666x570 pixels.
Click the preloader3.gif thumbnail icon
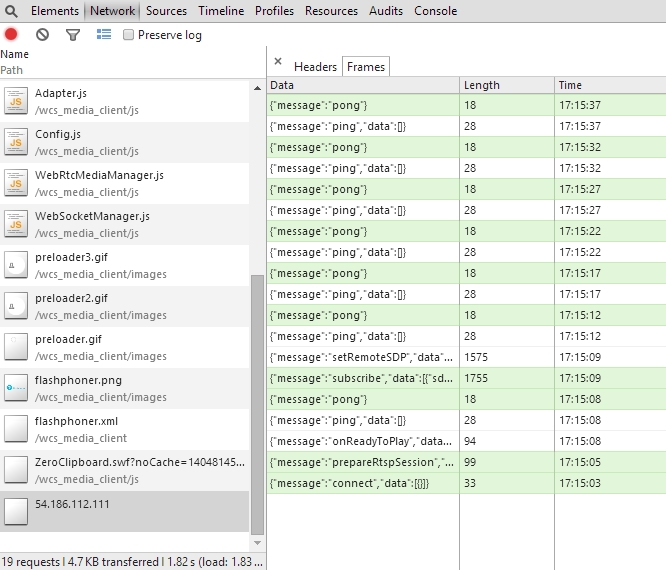[x=16, y=265]
